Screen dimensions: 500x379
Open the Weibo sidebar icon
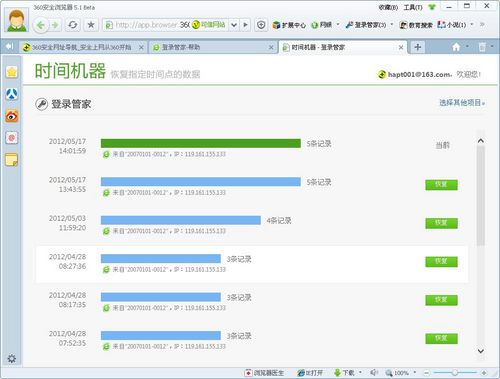12,116
